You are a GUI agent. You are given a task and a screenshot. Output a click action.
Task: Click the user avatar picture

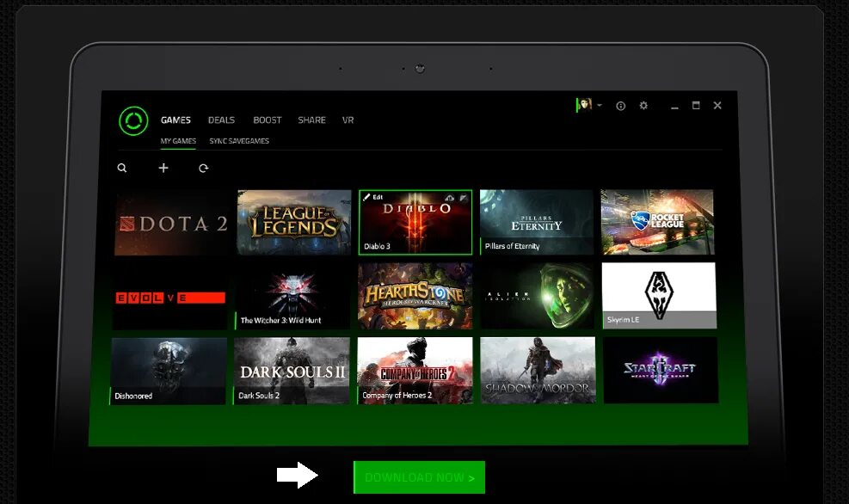584,104
